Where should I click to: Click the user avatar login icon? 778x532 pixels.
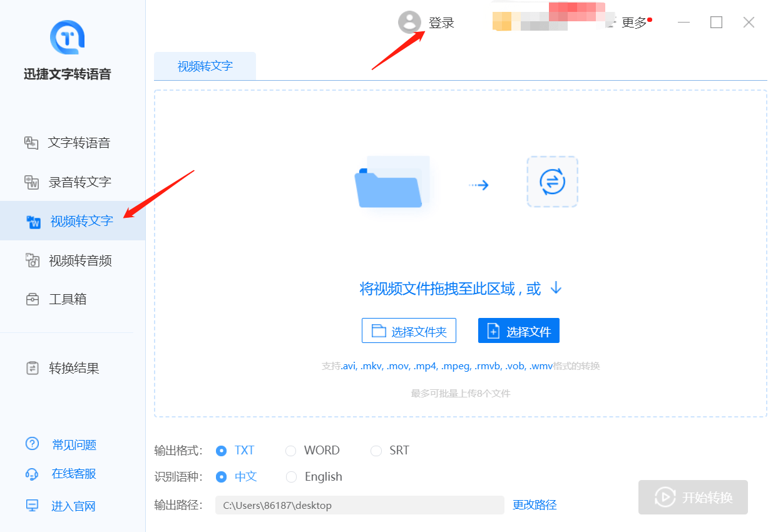coord(409,23)
